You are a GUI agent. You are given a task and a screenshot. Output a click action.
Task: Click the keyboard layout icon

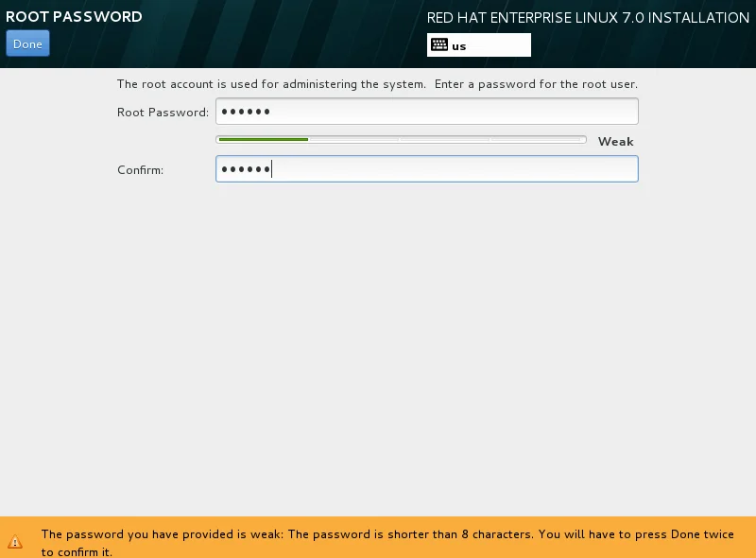[x=439, y=44]
